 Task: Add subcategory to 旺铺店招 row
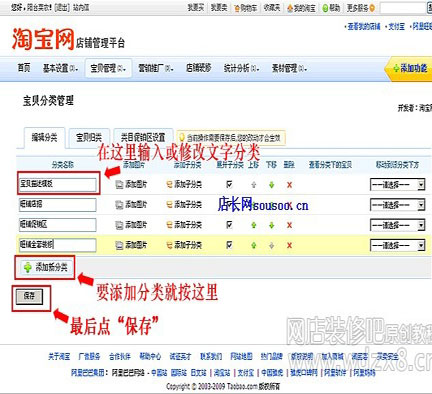(184, 205)
